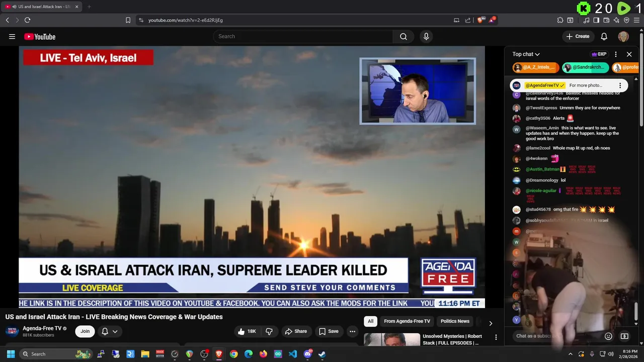The width and height of the screenshot is (644, 362).
Task: Share this page from address bar
Action: [x=468, y=20]
